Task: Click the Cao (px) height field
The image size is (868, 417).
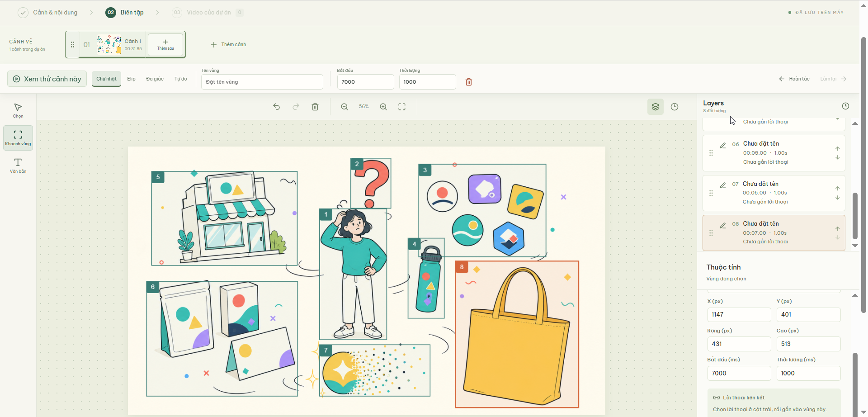Action: click(x=809, y=344)
